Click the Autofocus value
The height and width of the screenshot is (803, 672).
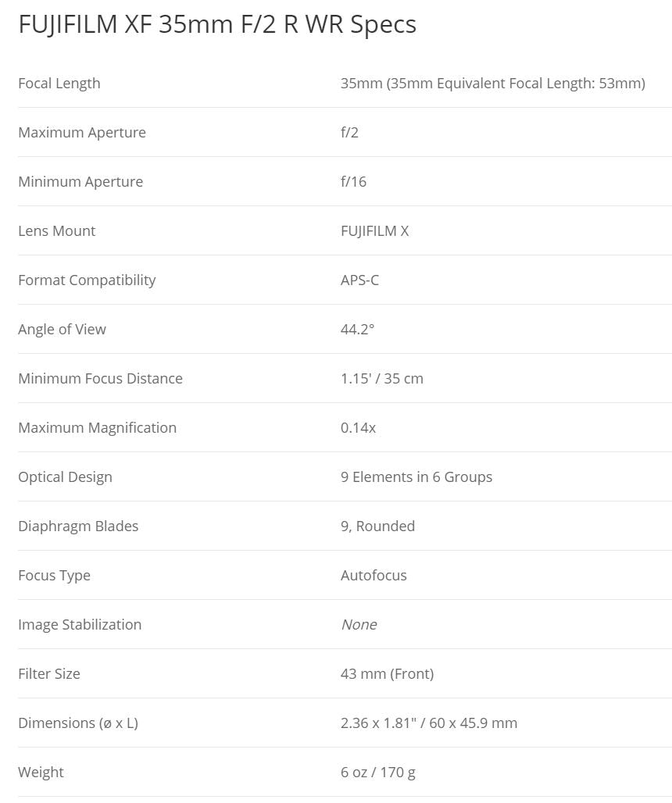tap(374, 576)
